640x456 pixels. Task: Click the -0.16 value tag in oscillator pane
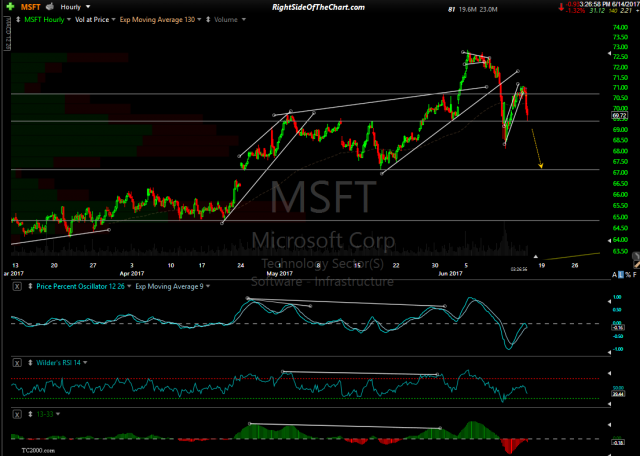(x=617, y=328)
